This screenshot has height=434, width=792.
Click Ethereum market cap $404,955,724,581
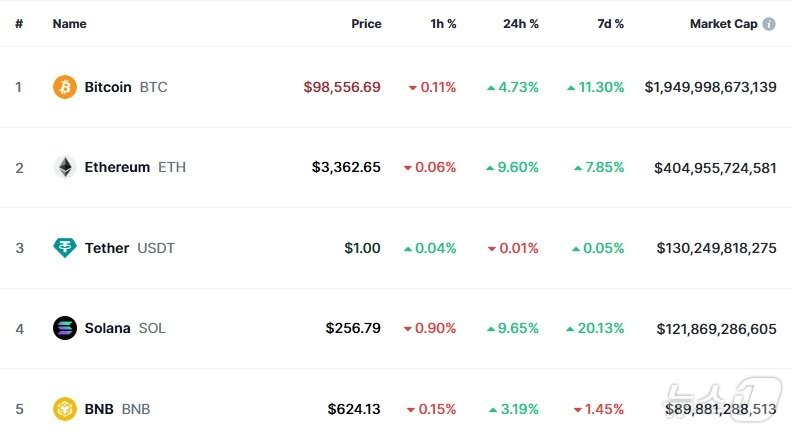point(715,167)
